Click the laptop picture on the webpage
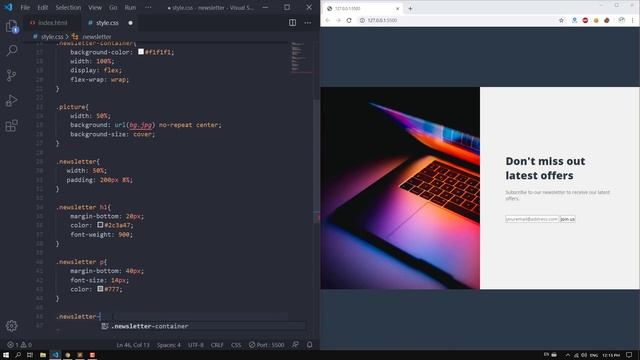Viewport: 640px width, 360px height. [400, 188]
